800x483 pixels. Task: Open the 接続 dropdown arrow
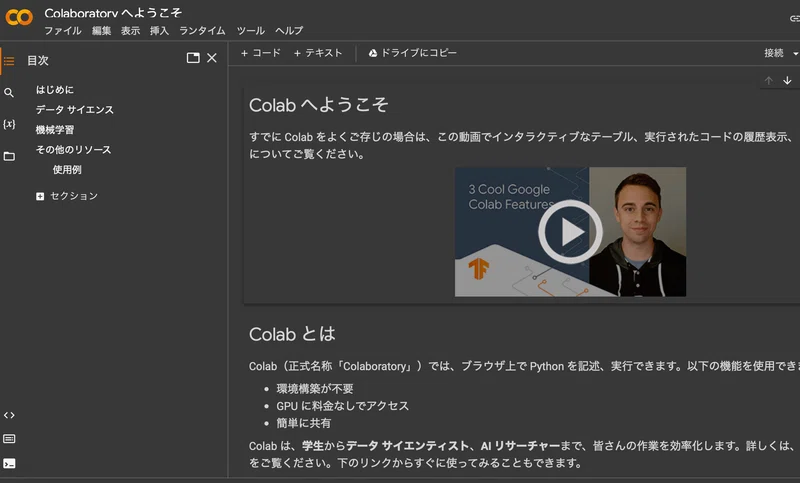[x=795, y=53]
